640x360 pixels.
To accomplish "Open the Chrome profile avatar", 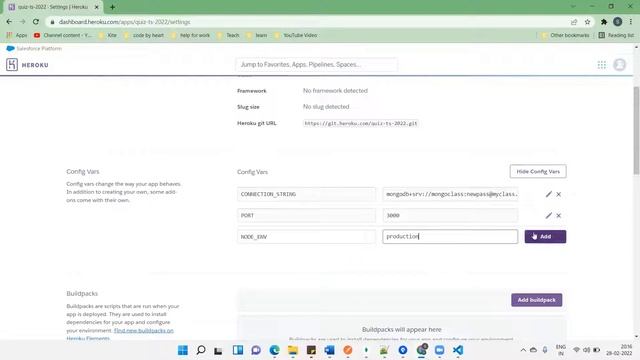I will coord(618,22).
